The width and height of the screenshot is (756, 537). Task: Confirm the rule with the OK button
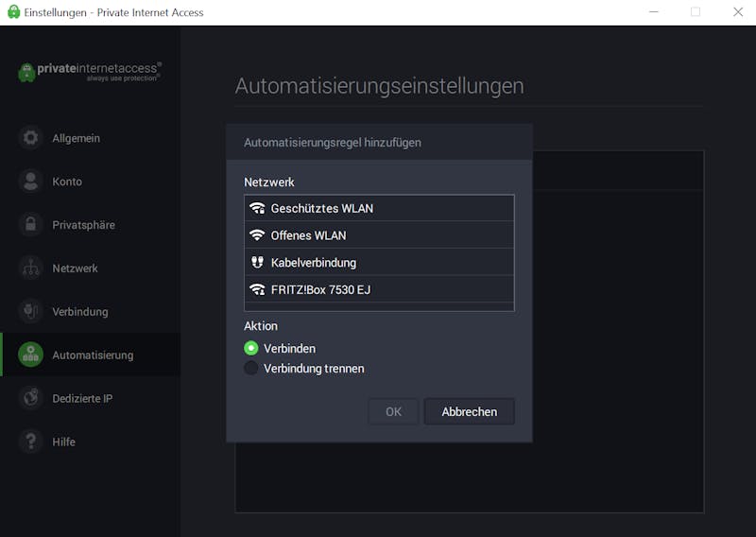click(x=393, y=411)
